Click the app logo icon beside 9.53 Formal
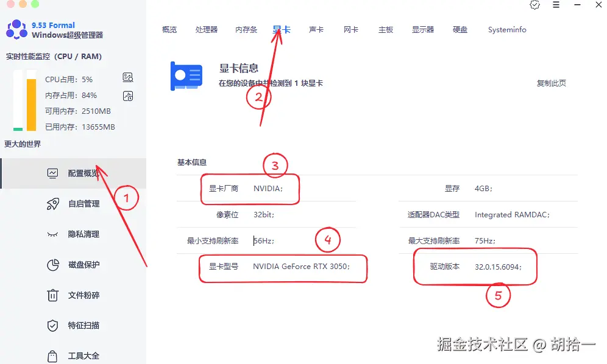The width and height of the screenshot is (607, 364). [16, 30]
